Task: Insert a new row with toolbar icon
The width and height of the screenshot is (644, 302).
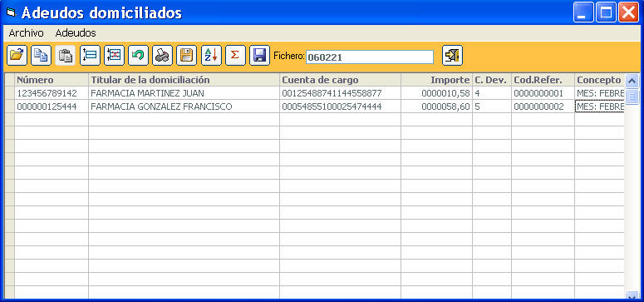Action: point(90,55)
